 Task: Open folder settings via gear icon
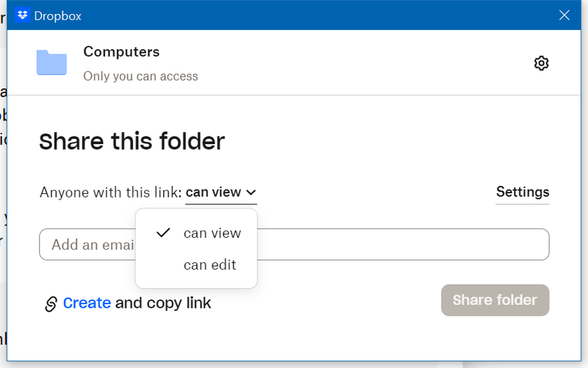(x=541, y=63)
